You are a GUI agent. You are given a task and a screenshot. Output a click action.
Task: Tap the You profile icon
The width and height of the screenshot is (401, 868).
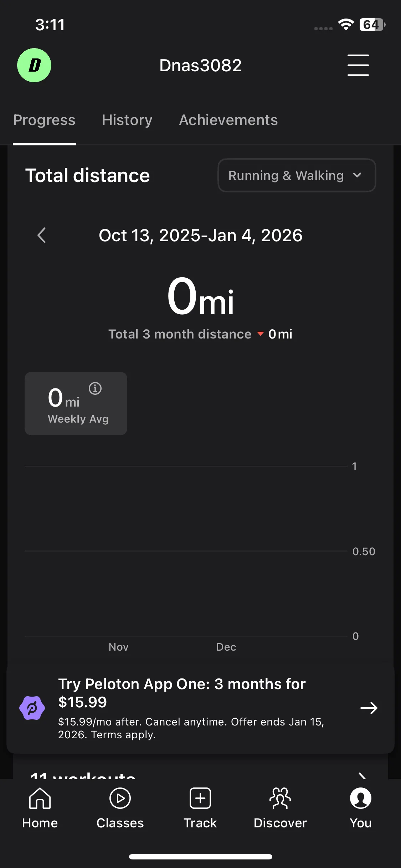pyautogui.click(x=360, y=799)
